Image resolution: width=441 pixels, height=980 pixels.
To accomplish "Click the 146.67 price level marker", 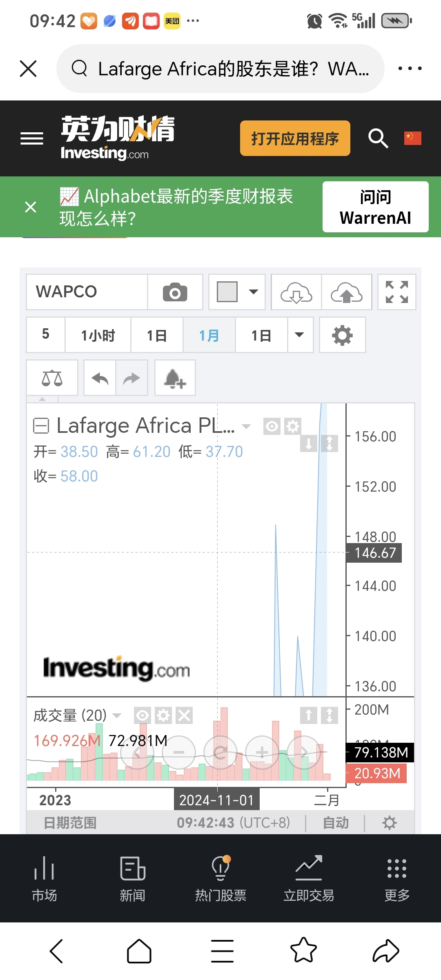I will (374, 553).
